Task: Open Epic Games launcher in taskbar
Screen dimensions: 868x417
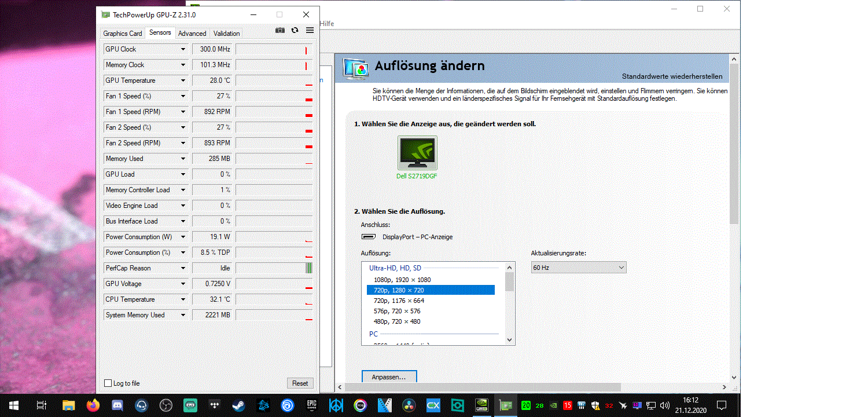Action: [311, 405]
